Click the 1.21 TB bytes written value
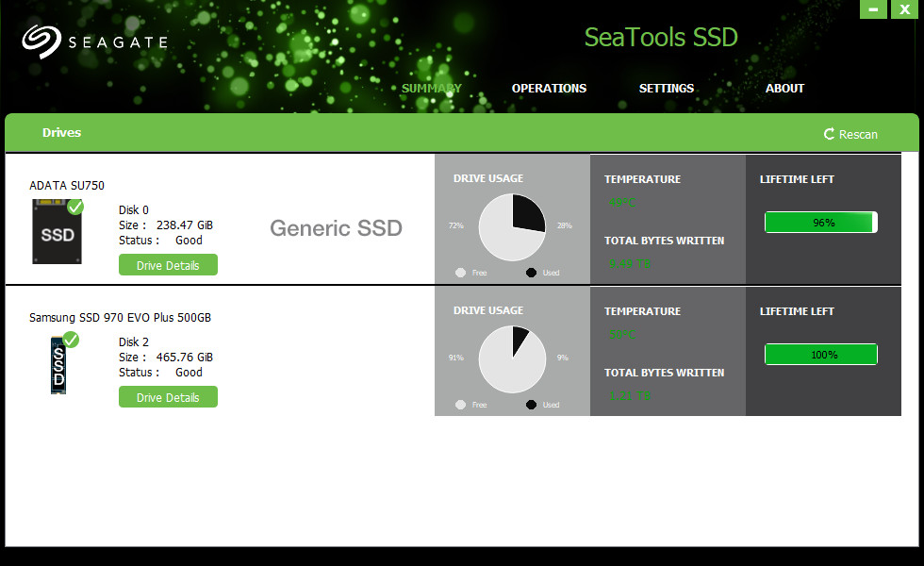The height and width of the screenshot is (566, 924). pyautogui.click(x=630, y=396)
